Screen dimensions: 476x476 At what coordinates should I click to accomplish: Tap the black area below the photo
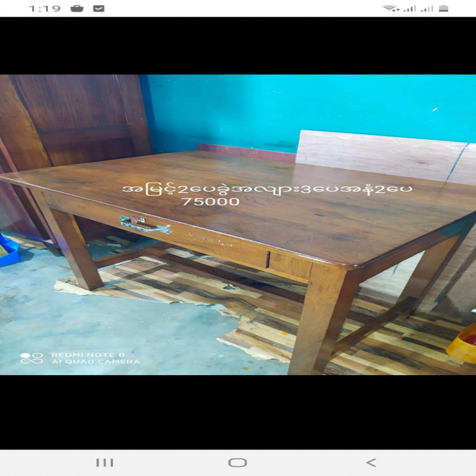(238, 411)
